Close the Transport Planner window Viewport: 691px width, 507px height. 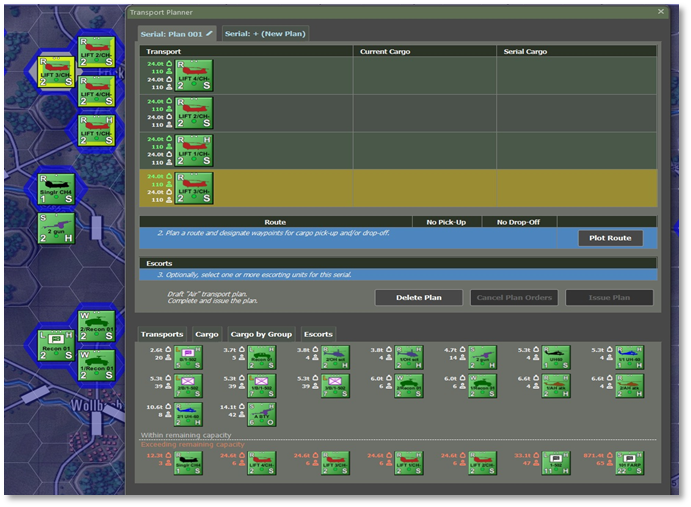(660, 11)
